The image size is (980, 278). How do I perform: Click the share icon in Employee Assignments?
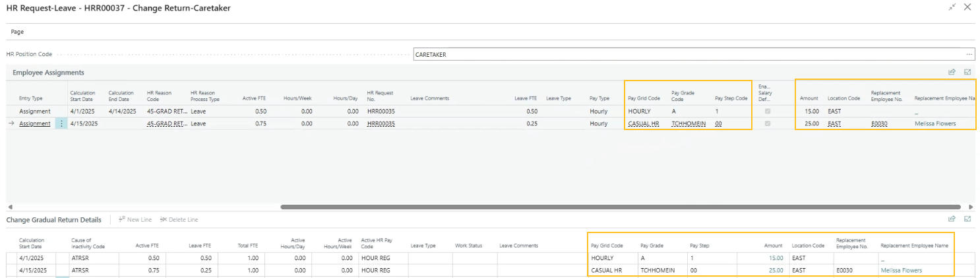click(x=952, y=72)
